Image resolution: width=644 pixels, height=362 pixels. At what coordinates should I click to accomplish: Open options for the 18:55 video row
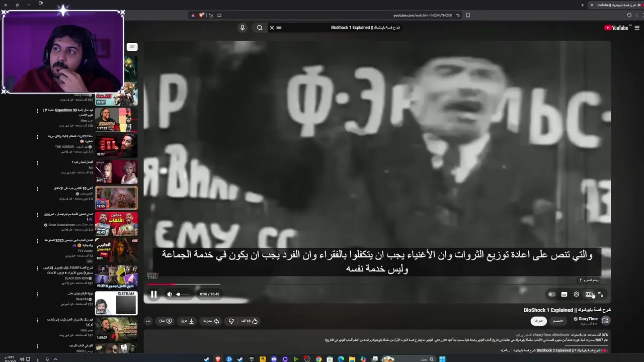pyautogui.click(x=37, y=189)
